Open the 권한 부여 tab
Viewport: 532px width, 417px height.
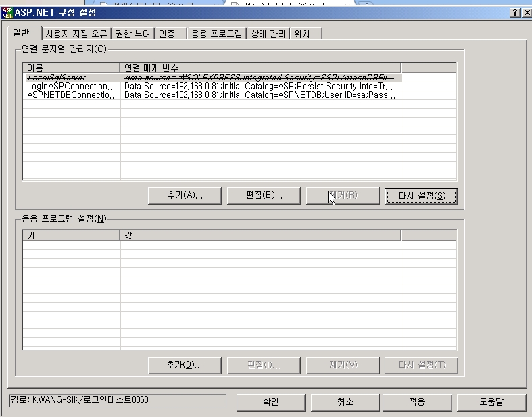click(x=132, y=34)
